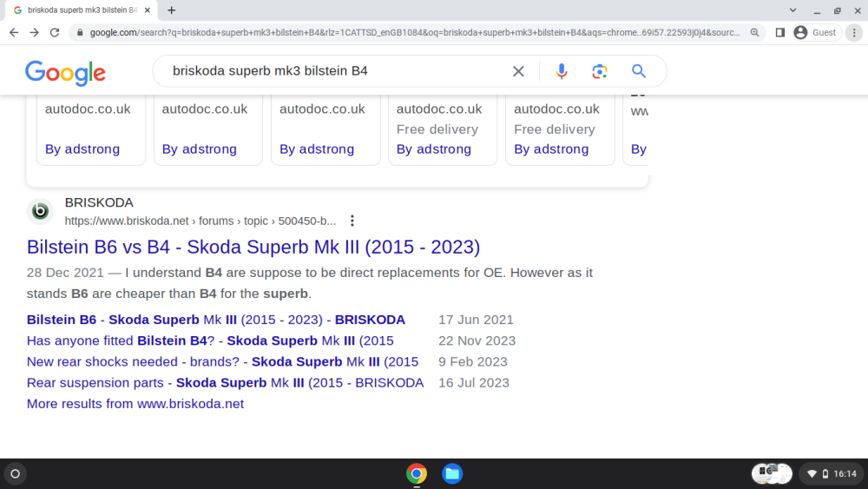Click the address bar URL
Screen dimensions: 868x489
click(415, 33)
